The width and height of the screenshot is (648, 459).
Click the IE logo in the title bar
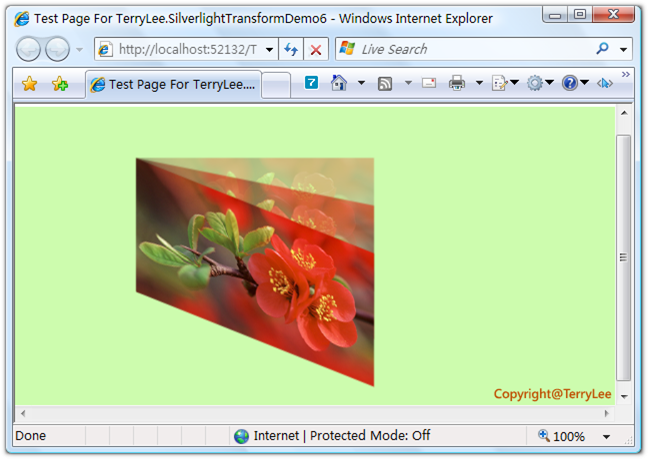[21, 19]
